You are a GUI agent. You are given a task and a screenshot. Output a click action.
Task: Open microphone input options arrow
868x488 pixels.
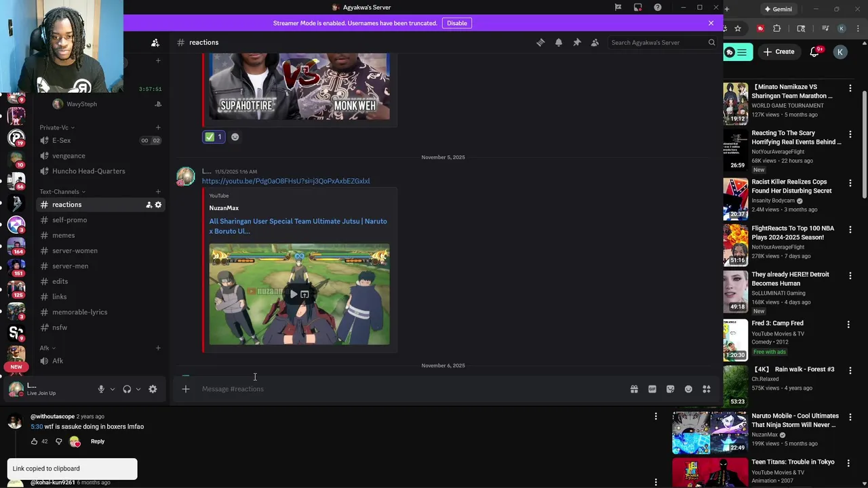(x=113, y=389)
